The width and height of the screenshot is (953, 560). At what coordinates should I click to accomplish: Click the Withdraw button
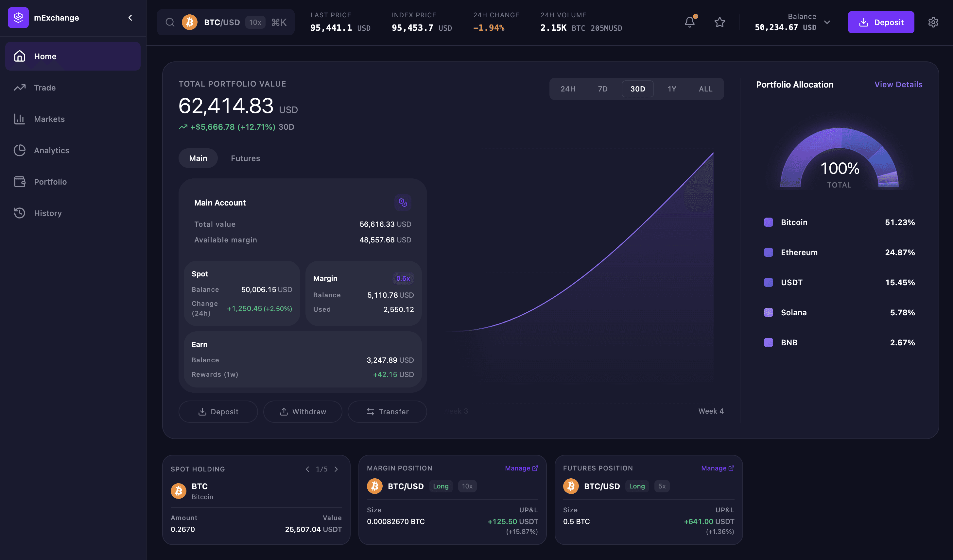click(x=303, y=411)
